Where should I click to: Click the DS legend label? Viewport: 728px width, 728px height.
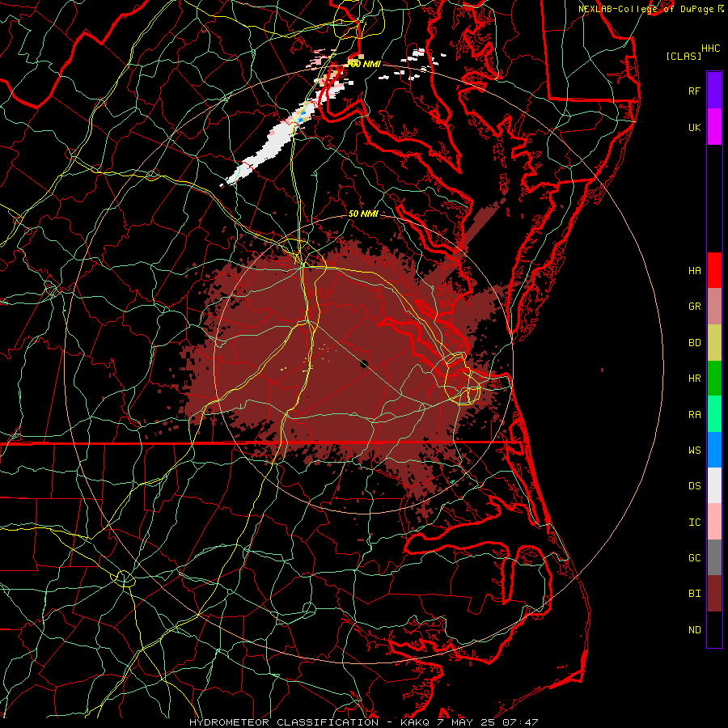[694, 485]
